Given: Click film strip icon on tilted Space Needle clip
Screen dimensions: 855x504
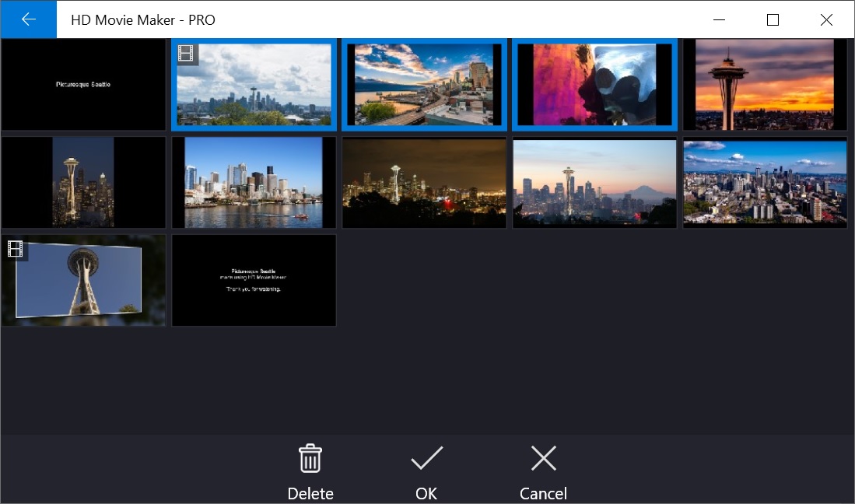Looking at the screenshot, I should click(15, 249).
